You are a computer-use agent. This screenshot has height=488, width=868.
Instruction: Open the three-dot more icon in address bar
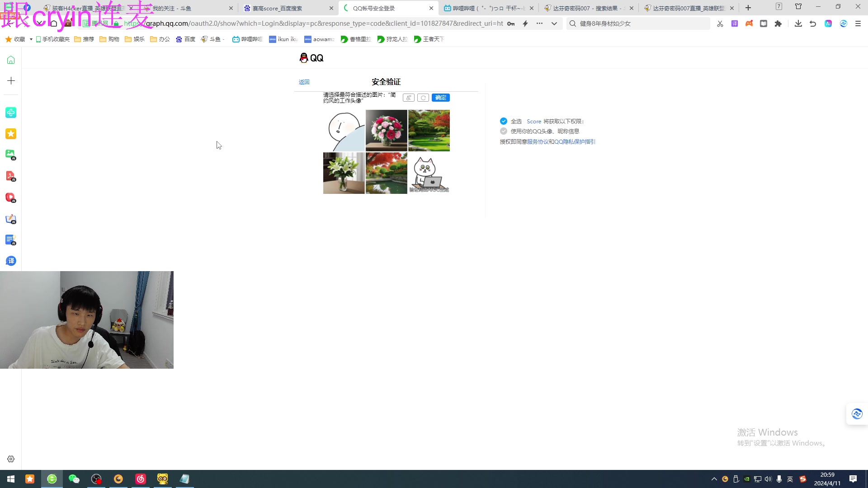pos(539,23)
